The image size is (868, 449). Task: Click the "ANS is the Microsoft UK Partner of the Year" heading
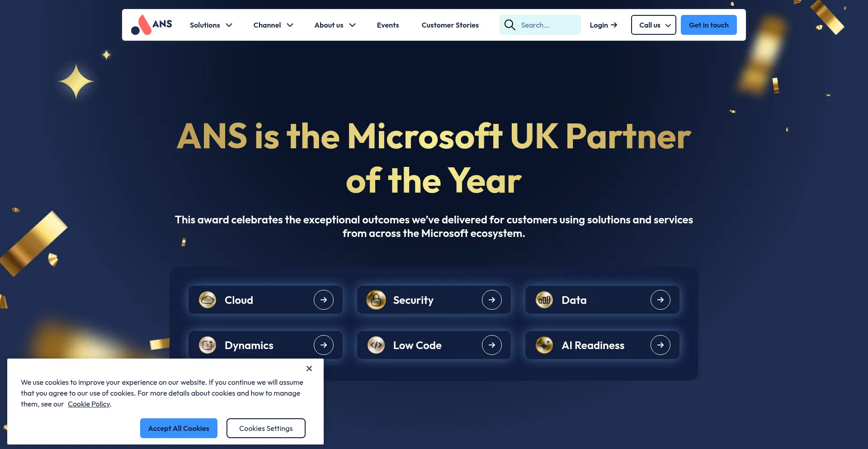click(434, 158)
